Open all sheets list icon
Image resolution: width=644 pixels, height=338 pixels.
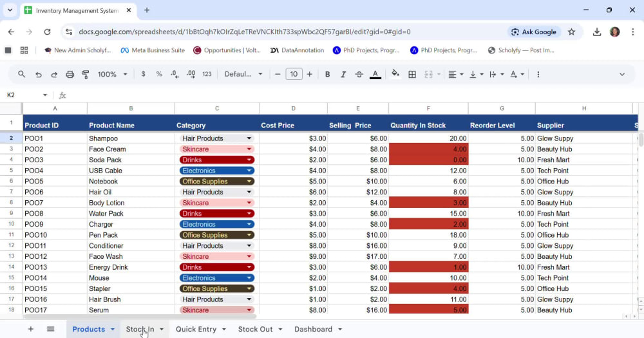click(x=50, y=329)
